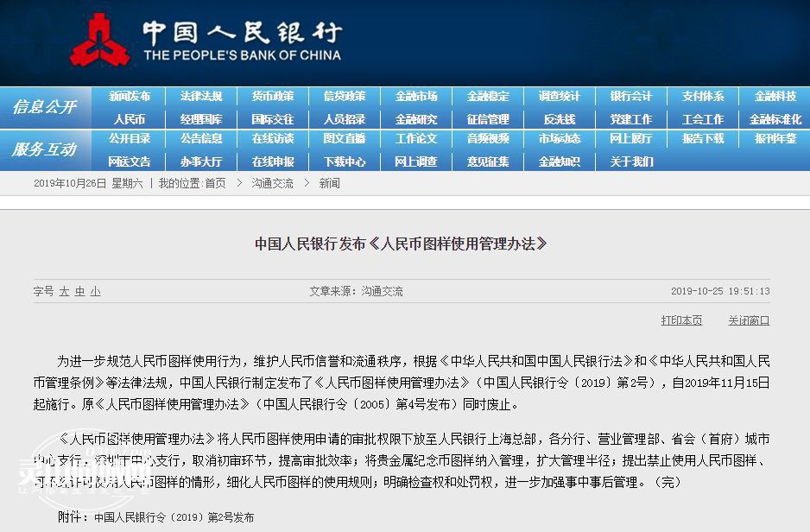Open 金融知识 from the navigation bar
810x532 pixels.
560,161
